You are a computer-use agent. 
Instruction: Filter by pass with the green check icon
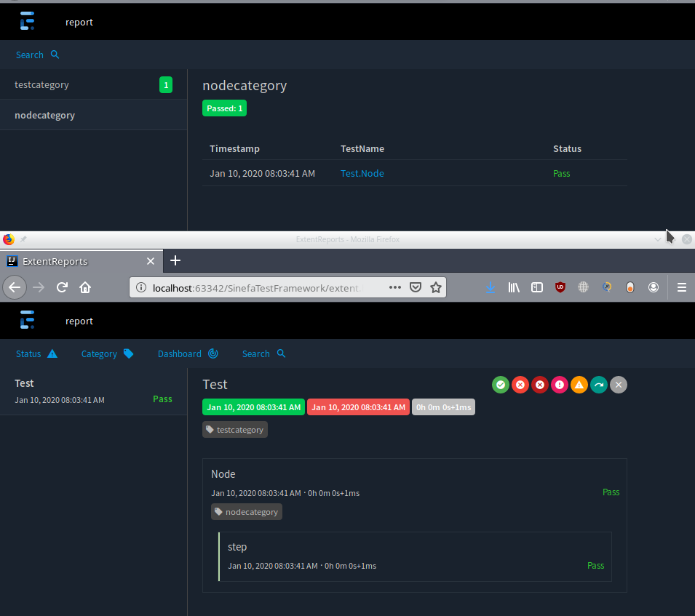click(x=501, y=385)
